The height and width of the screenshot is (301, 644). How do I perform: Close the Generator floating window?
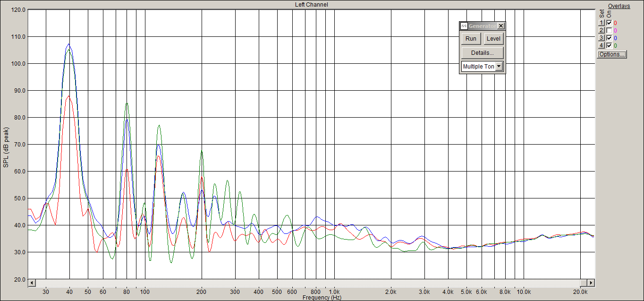(501, 26)
